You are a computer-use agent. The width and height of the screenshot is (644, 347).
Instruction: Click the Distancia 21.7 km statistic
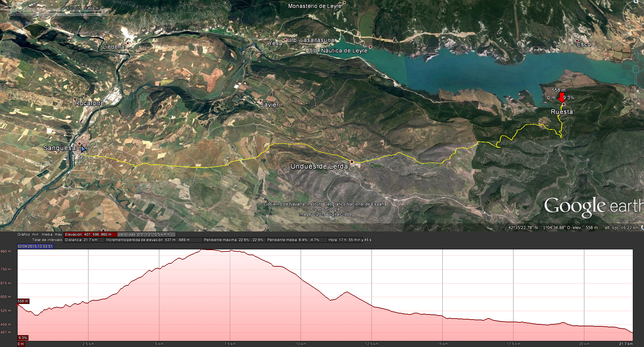(81, 240)
